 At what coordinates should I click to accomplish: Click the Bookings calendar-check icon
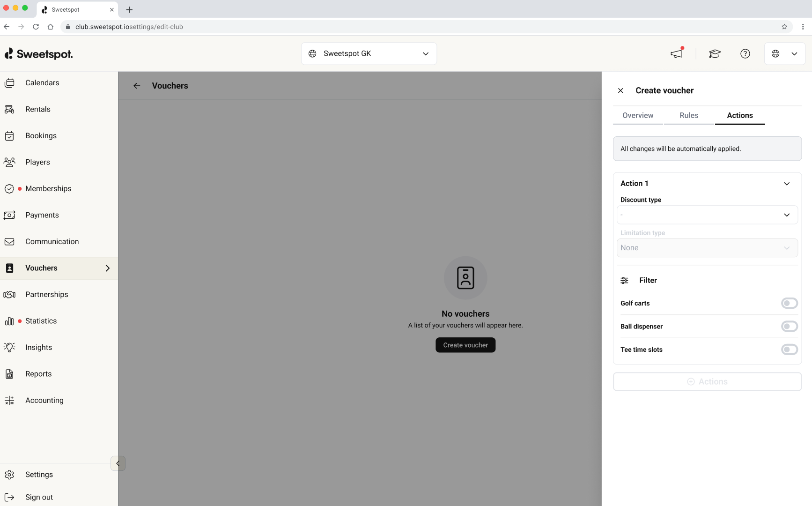tap(9, 136)
